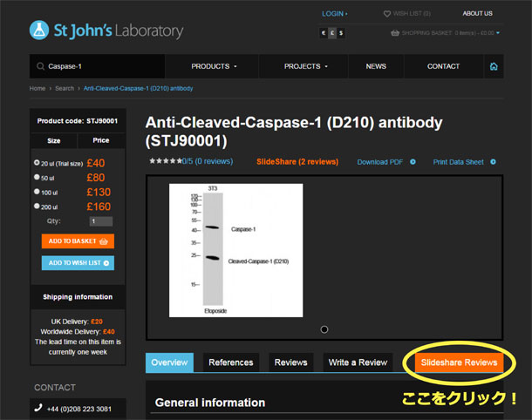Click the phone icon in Contact section
The image size is (532, 420).
[x=38, y=408]
